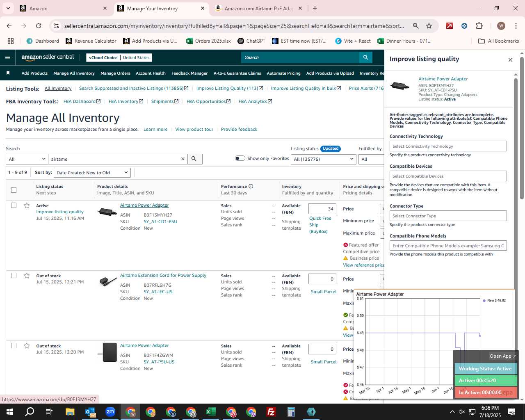Screen dimensions: 525x420
Task: Open Listing status All (135776) dropdown
Action: 324,159
